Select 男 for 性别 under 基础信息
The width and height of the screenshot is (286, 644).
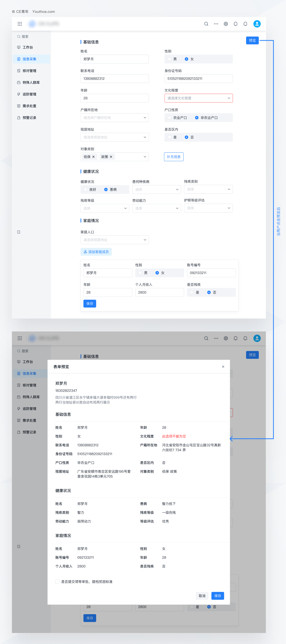170,59
